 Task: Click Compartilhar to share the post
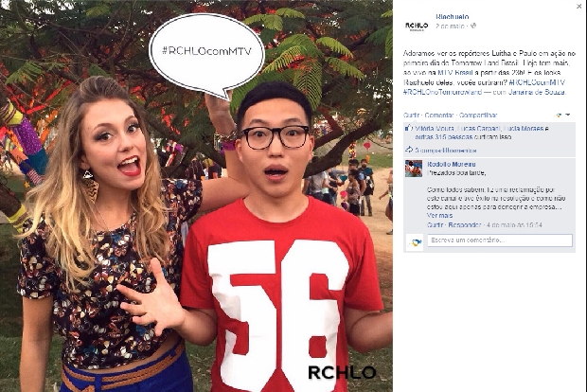pos(478,115)
